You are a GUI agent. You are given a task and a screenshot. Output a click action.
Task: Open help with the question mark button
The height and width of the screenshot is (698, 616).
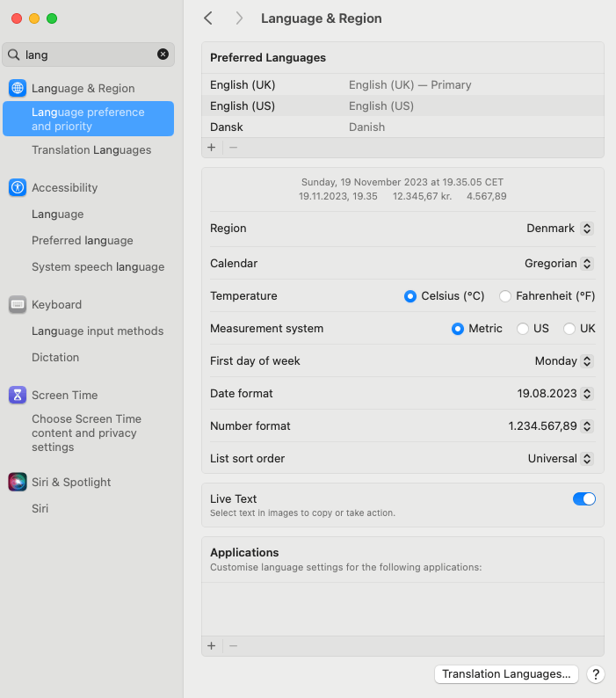[x=596, y=674]
